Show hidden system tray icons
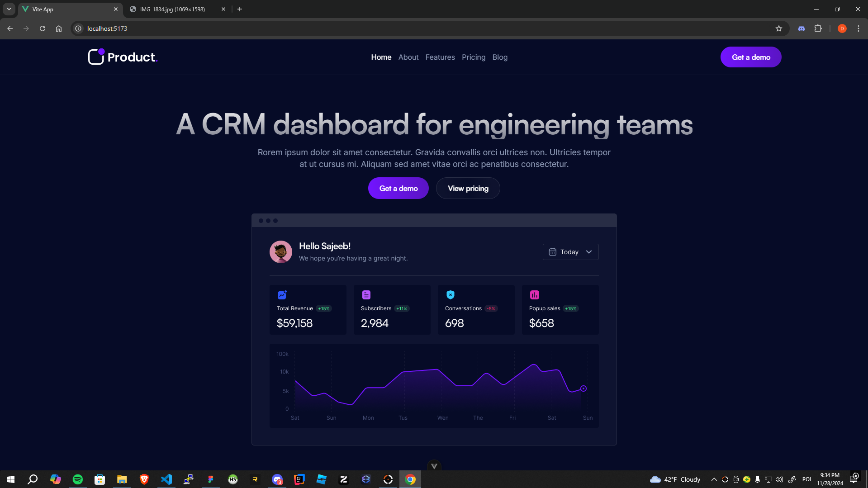Screen dimensions: 868x488 [714, 479]
